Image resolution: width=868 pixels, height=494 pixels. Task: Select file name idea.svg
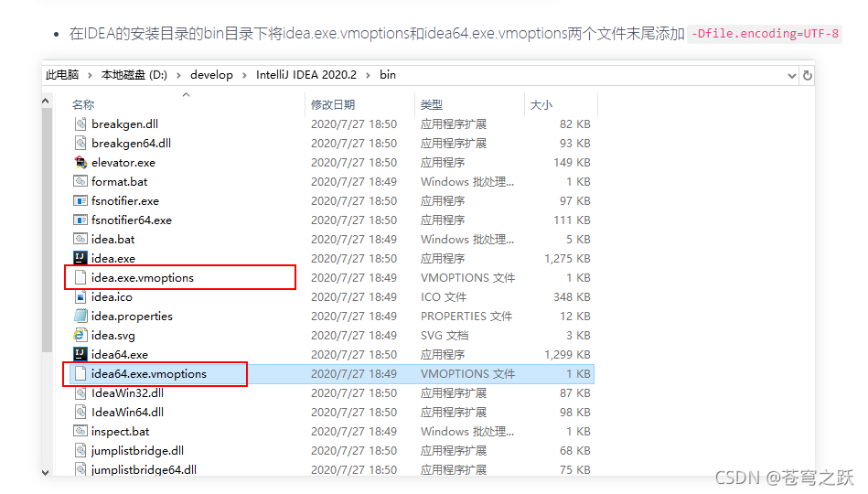click(113, 336)
